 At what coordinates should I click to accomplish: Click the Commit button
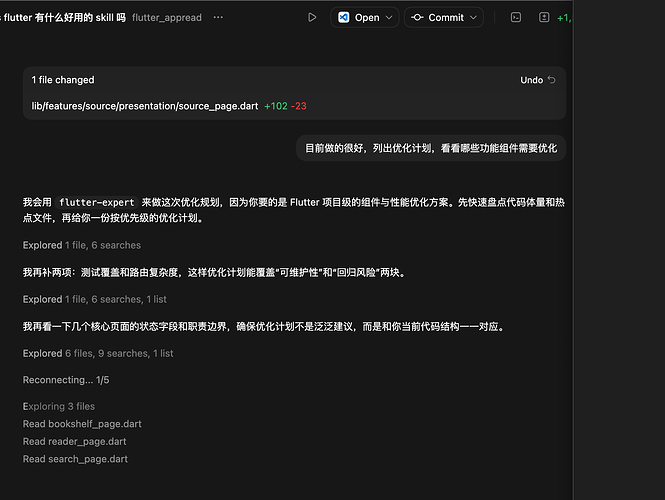pyautogui.click(x=438, y=17)
